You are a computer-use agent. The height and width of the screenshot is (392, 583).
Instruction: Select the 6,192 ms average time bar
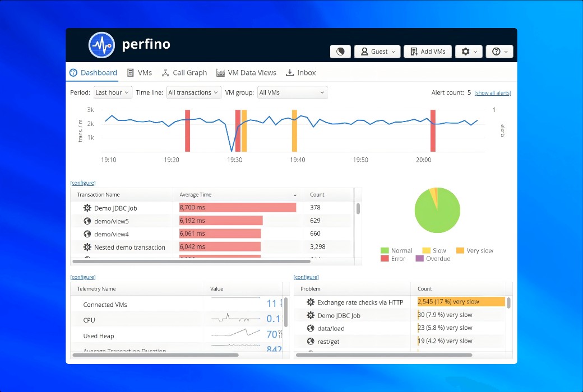click(x=221, y=220)
